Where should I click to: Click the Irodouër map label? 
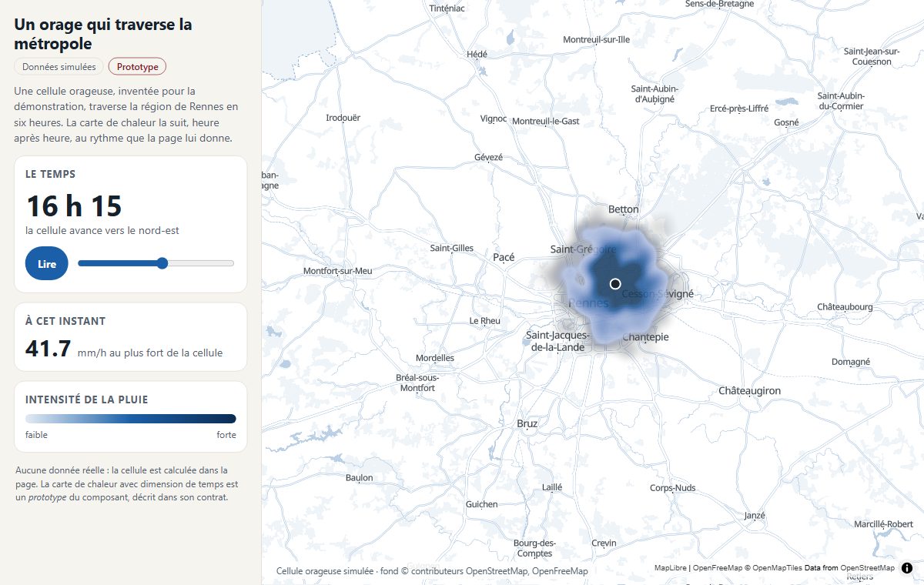point(343,118)
